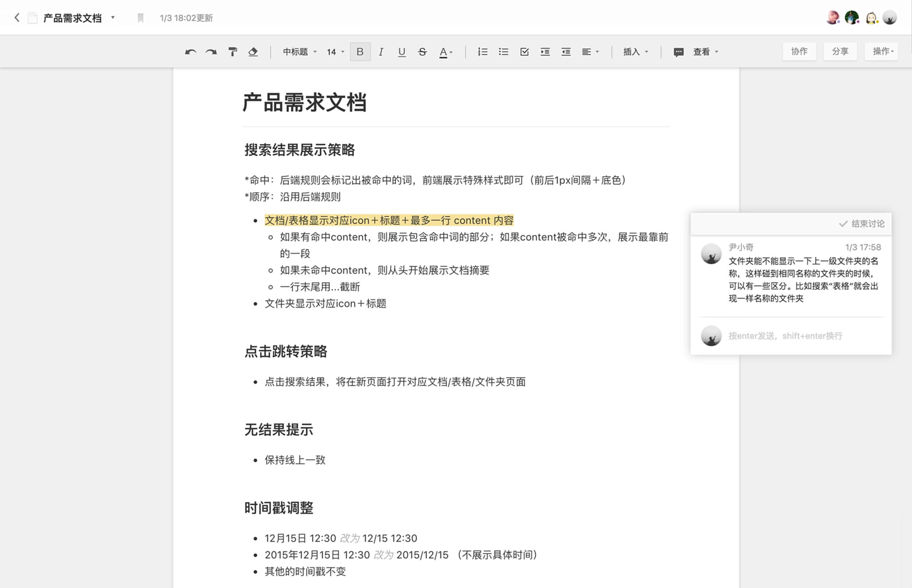Select the format painter tool
912x588 pixels.
click(232, 52)
